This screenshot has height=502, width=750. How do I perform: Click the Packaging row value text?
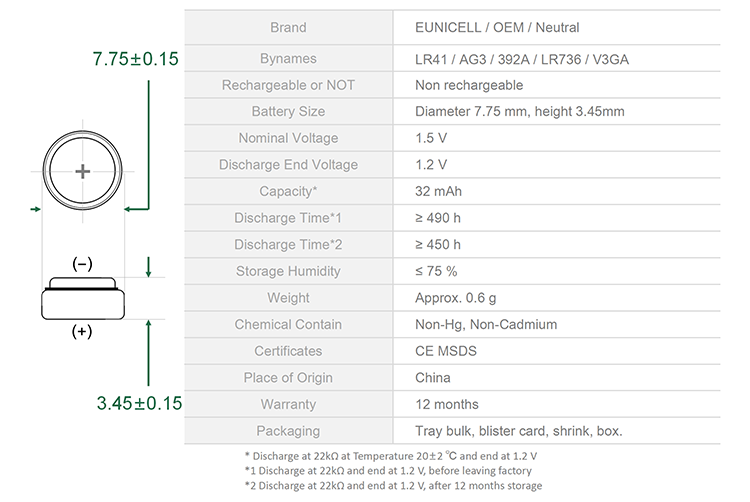pyautogui.click(x=518, y=431)
